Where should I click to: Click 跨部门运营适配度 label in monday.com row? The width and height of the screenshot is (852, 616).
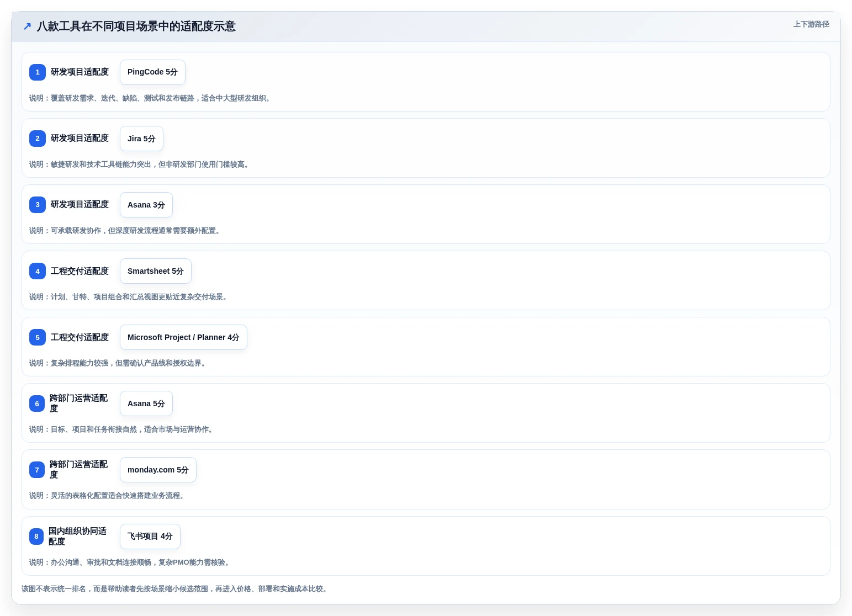(x=78, y=470)
